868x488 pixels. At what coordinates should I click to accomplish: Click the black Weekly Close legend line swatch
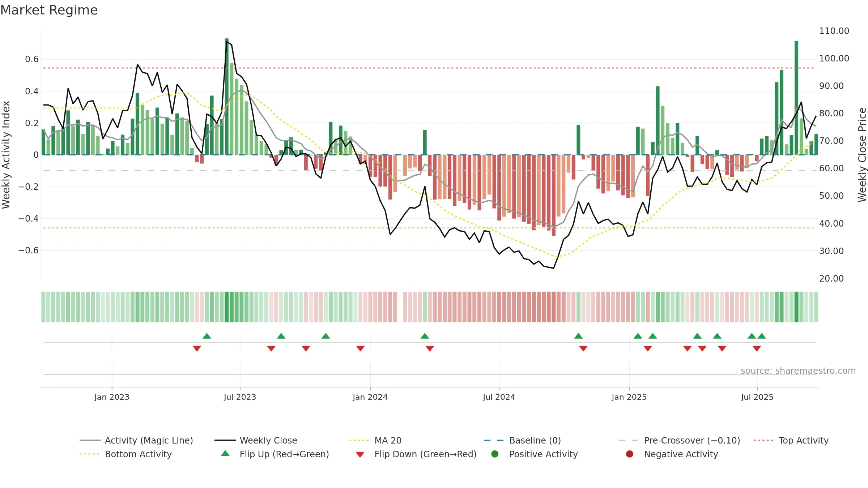[x=225, y=440]
